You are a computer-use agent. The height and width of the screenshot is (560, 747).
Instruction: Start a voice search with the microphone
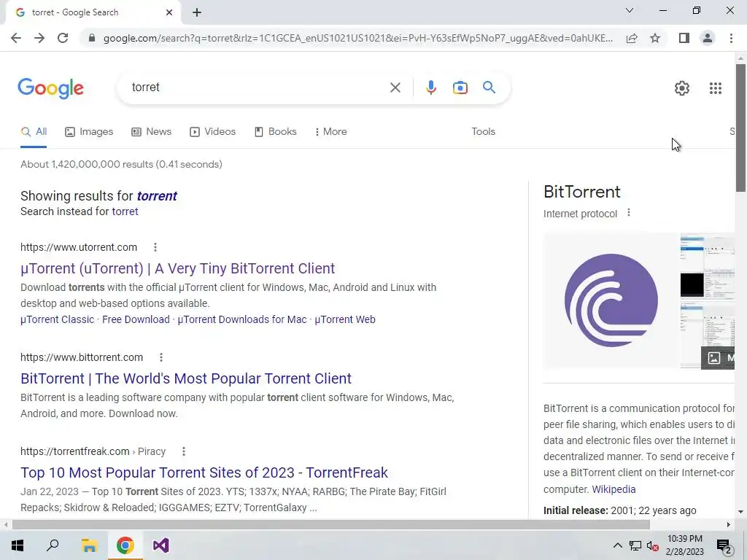pos(431,87)
